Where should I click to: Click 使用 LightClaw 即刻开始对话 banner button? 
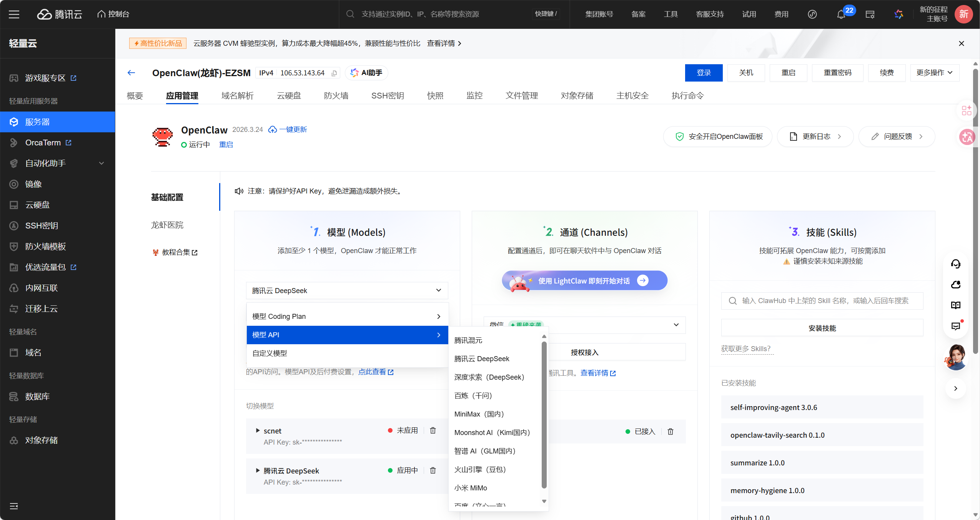point(584,280)
